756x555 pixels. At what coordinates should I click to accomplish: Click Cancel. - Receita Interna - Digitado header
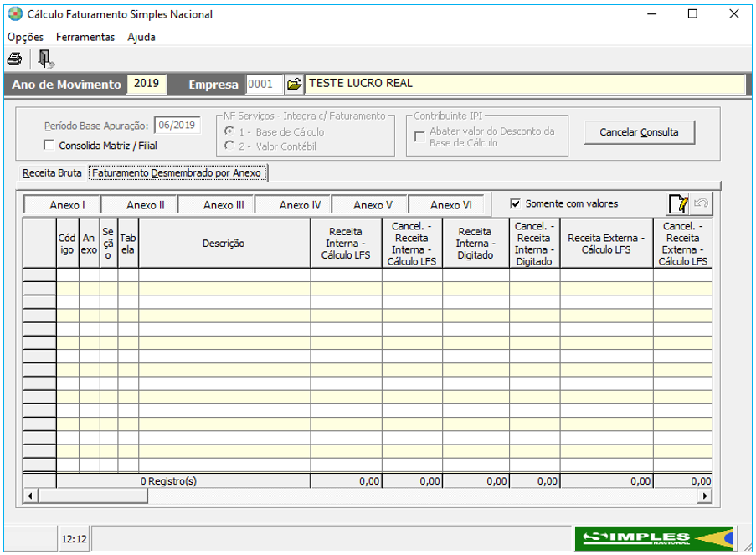(x=535, y=244)
